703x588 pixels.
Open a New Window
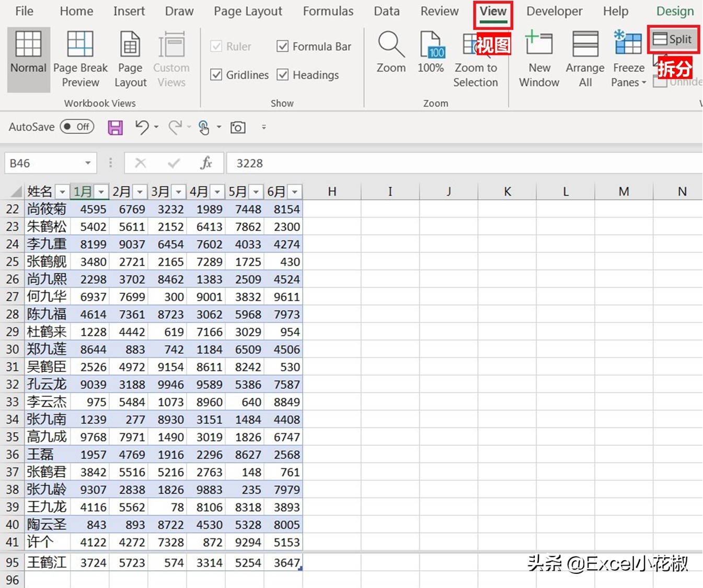pos(539,57)
